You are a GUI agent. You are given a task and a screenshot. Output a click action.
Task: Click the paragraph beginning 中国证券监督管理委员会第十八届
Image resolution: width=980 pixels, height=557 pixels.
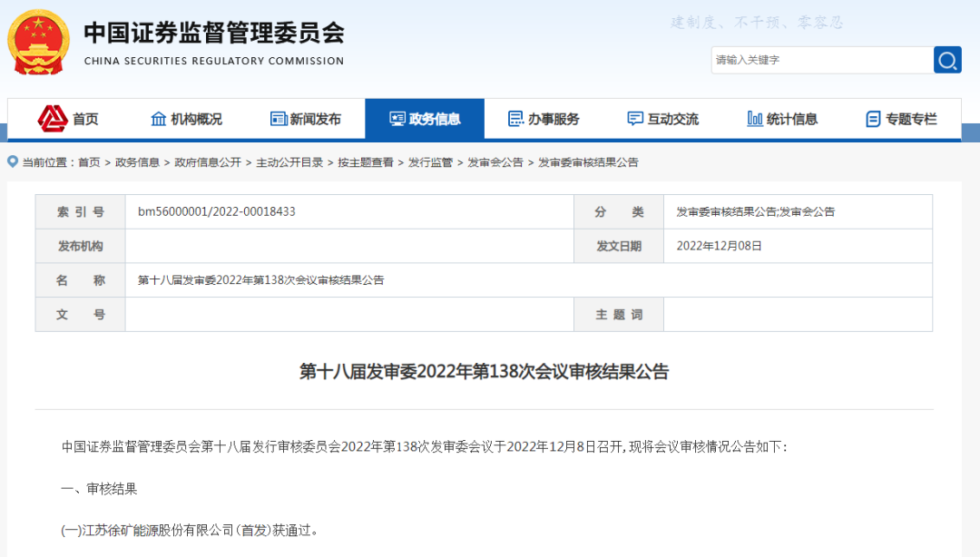425,446
